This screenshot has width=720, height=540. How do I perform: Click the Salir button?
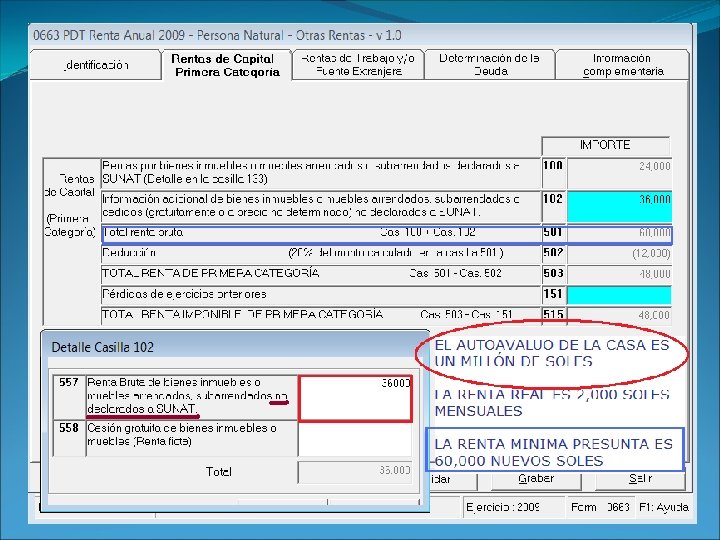coord(640,479)
